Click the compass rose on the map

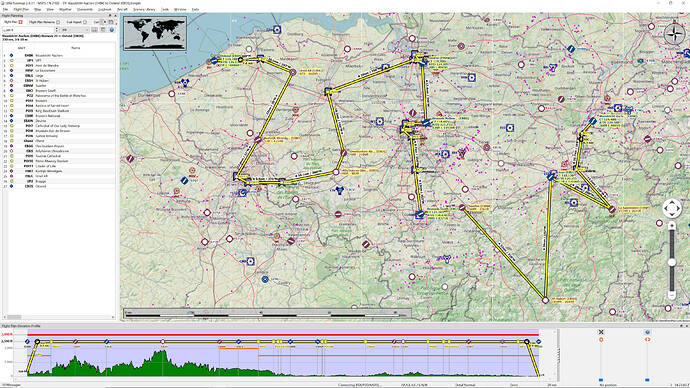coord(674,34)
